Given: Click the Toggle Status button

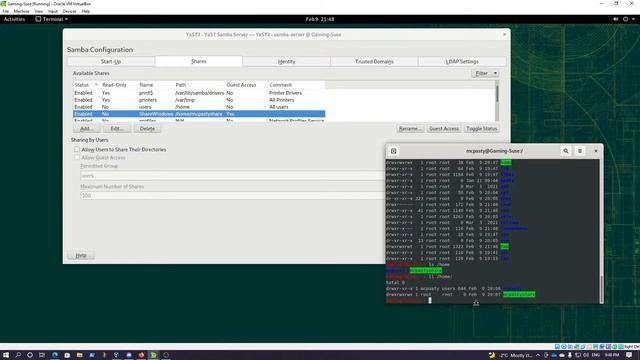Looking at the screenshot, I should click(x=482, y=129).
